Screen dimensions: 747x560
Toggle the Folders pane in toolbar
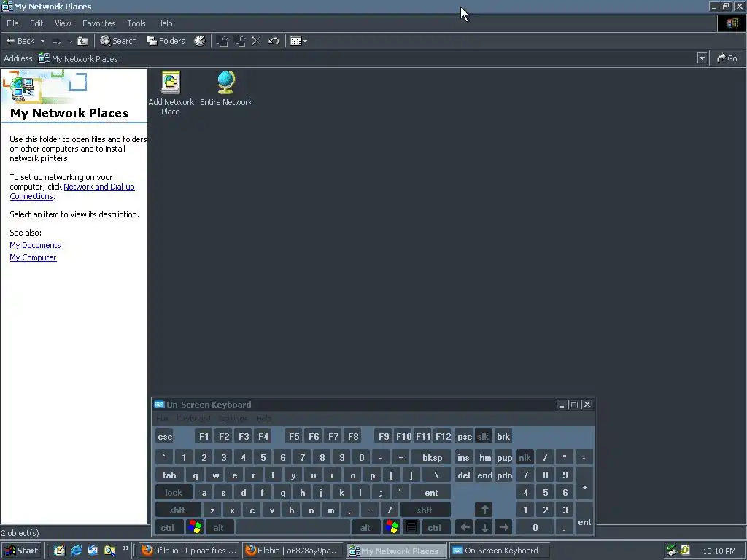166,41
